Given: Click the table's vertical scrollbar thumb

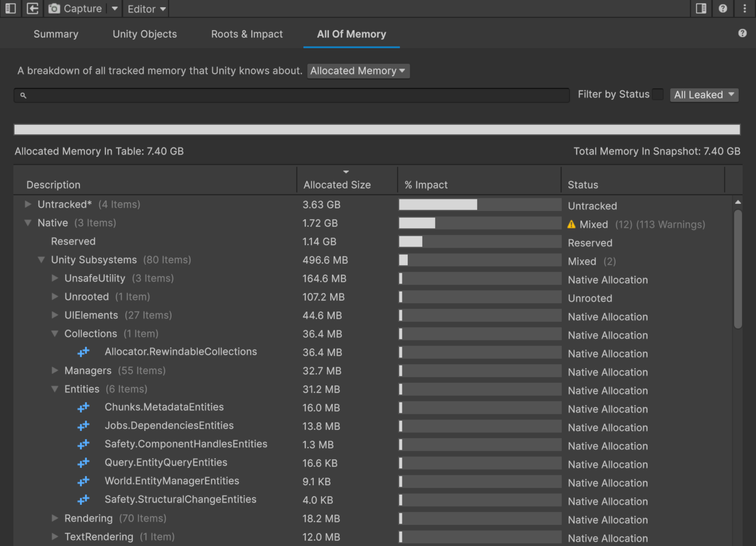Looking at the screenshot, I should coord(738,269).
